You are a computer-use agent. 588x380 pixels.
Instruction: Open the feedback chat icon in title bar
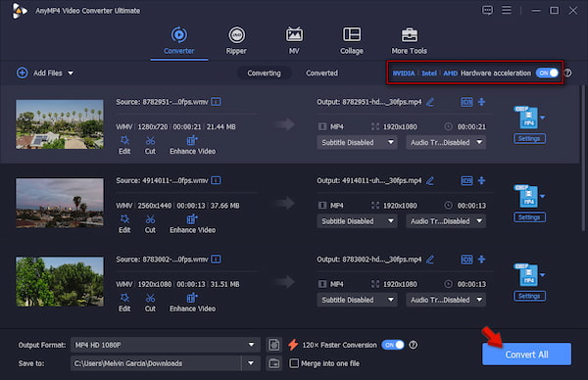[487, 10]
